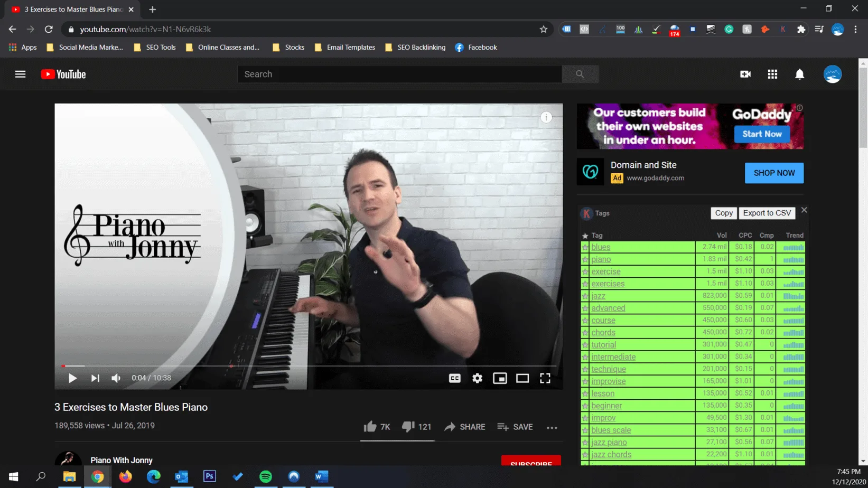This screenshot has height=488, width=868.
Task: Dislike the video with thumbs down
Action: tap(408, 427)
